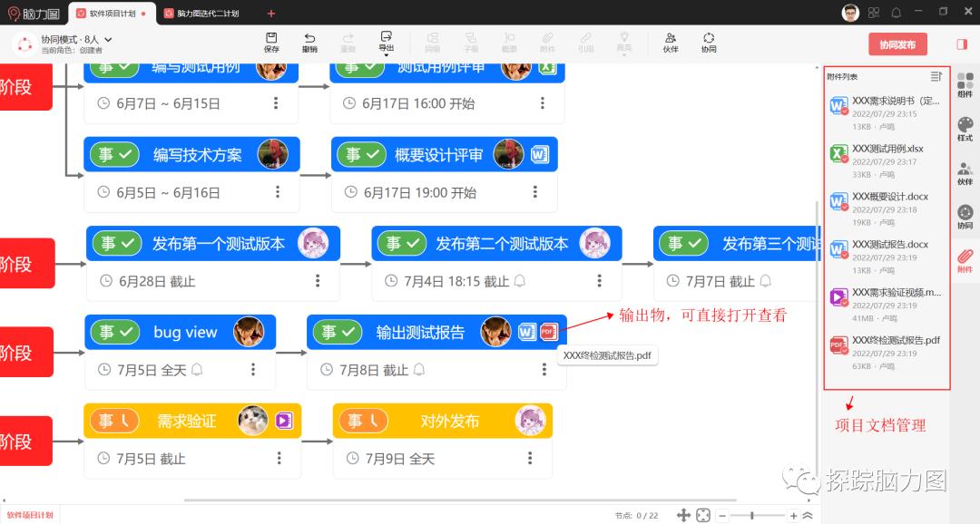Open the PDF icon on 输出测试报告 node
The height and width of the screenshot is (524, 980).
548,332
